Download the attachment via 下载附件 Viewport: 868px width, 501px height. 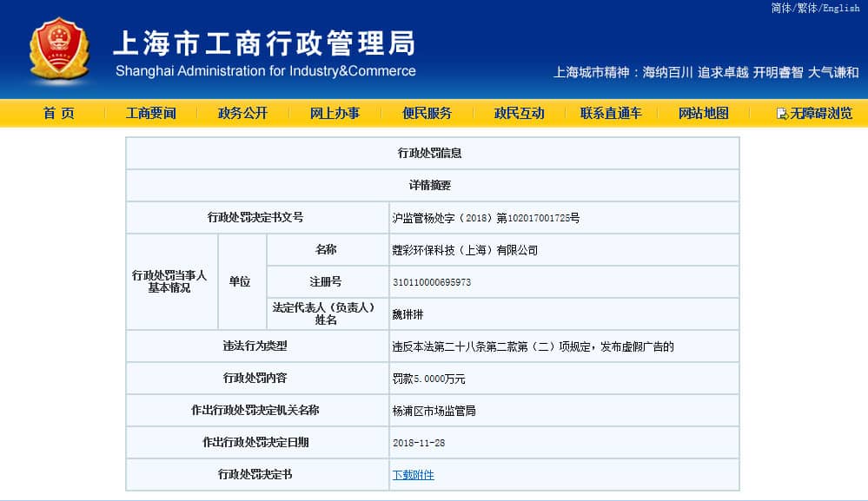pyautogui.click(x=413, y=475)
